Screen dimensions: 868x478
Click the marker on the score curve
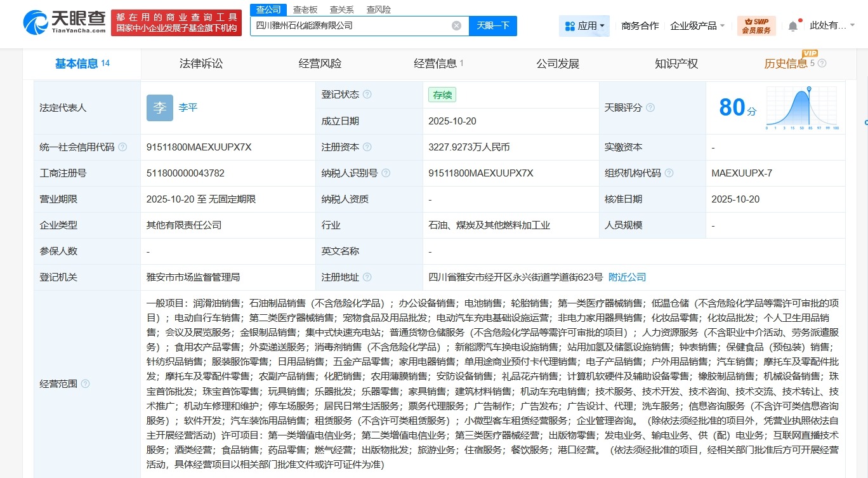[x=809, y=89]
